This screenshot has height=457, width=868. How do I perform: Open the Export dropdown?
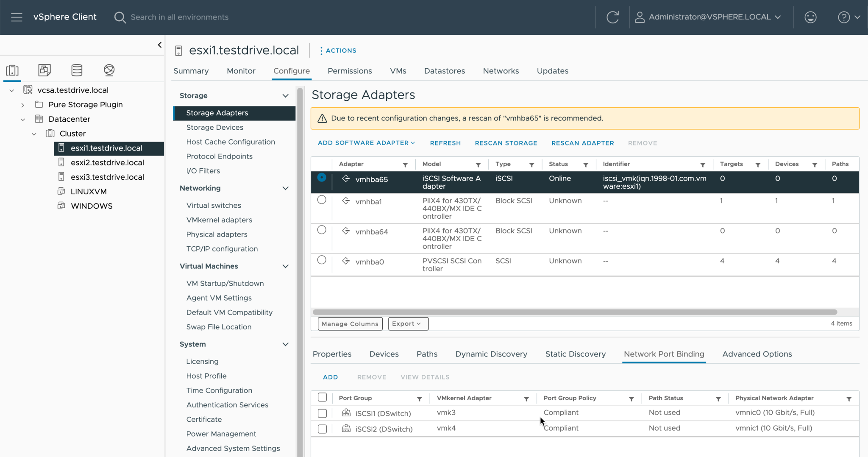408,323
